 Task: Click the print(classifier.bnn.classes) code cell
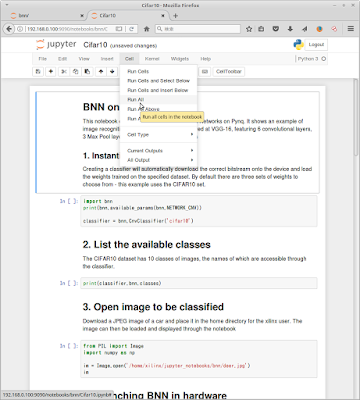(x=199, y=283)
